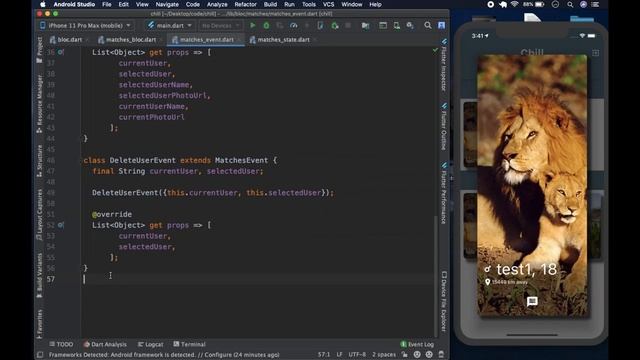640x360 pixels.
Task: Open the Navigate menu
Action: (167, 4)
